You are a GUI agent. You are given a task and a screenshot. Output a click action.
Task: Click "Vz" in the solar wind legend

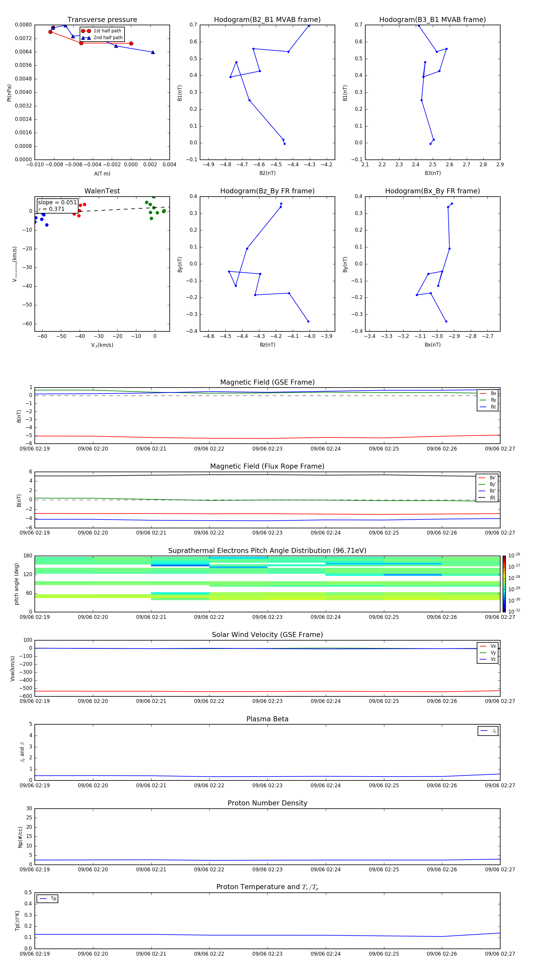point(493,659)
